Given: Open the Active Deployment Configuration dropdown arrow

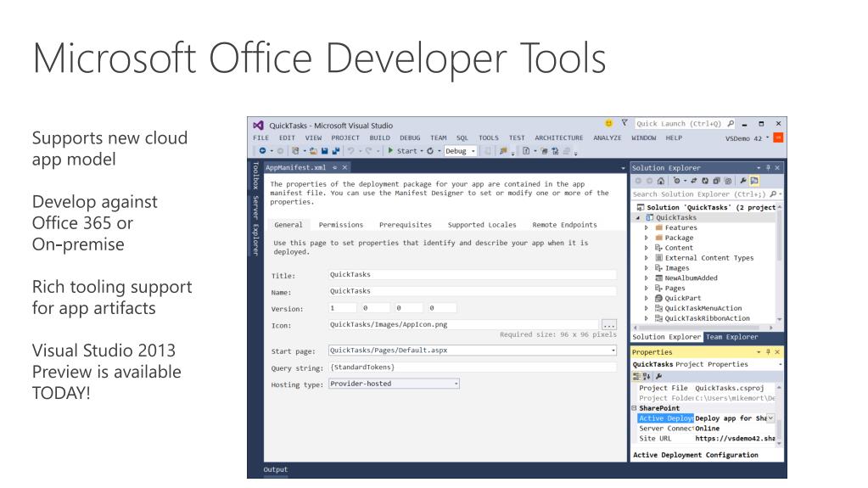Looking at the screenshot, I should [x=770, y=418].
